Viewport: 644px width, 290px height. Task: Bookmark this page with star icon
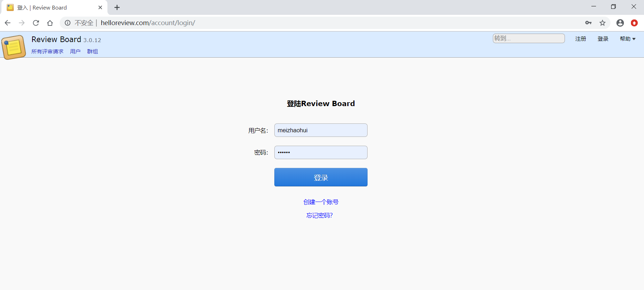tap(602, 23)
